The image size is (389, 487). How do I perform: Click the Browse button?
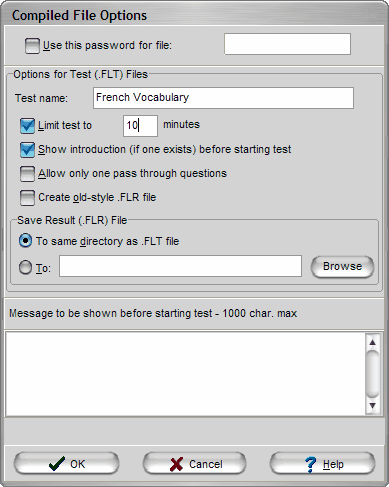[342, 266]
